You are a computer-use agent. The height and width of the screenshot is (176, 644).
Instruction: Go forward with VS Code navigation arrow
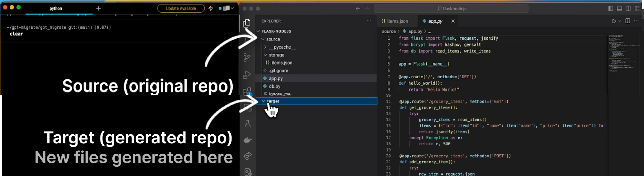coord(367,9)
